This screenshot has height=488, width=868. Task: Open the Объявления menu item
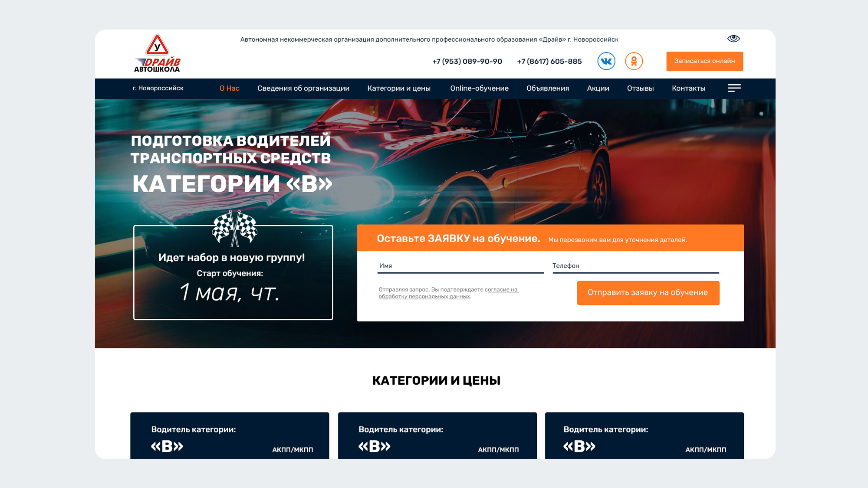(x=548, y=88)
